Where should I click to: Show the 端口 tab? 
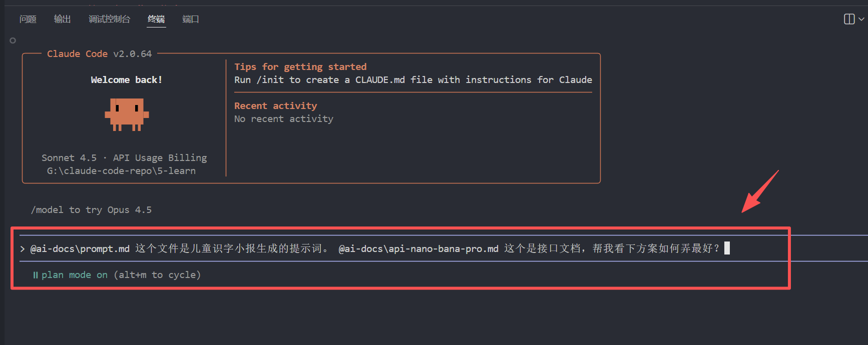191,19
